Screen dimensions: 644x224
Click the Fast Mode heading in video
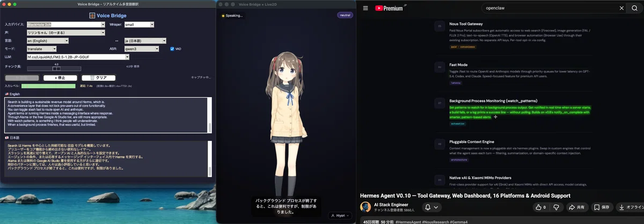458,64
